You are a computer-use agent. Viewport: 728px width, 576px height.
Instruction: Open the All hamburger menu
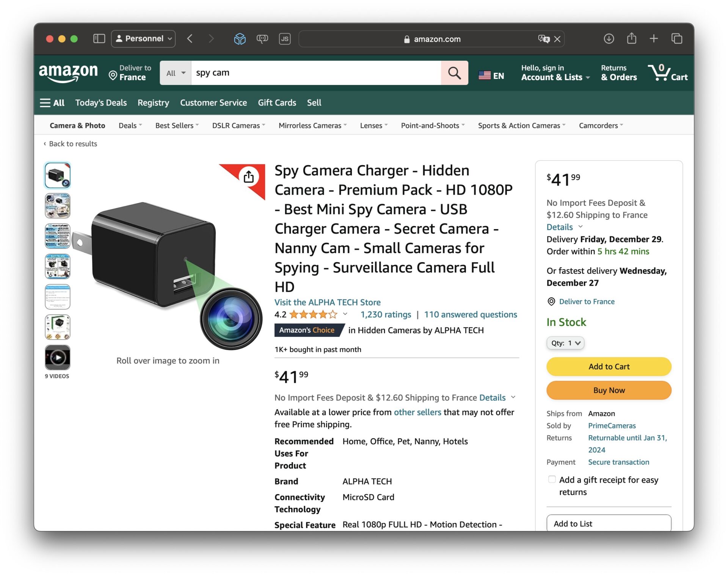click(52, 103)
